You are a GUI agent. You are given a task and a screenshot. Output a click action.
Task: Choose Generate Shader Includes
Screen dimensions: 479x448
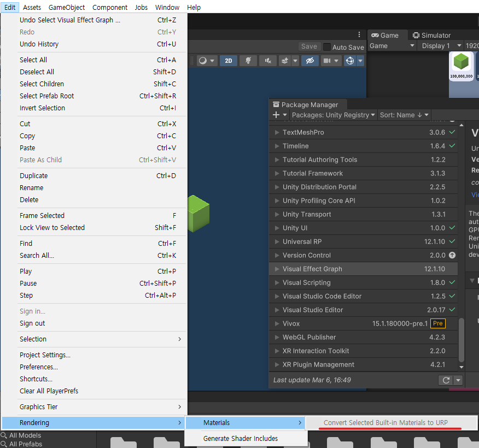tap(246, 439)
